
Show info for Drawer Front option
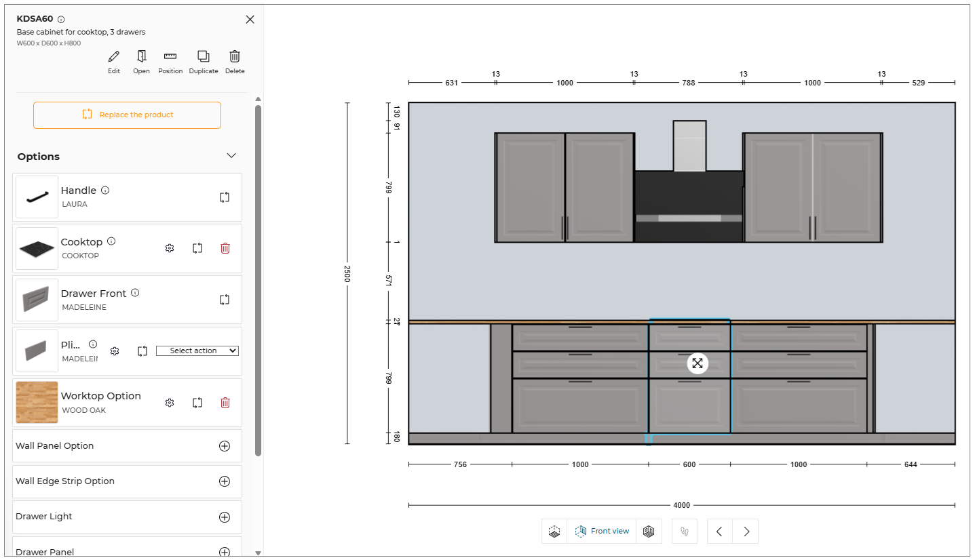click(x=135, y=293)
